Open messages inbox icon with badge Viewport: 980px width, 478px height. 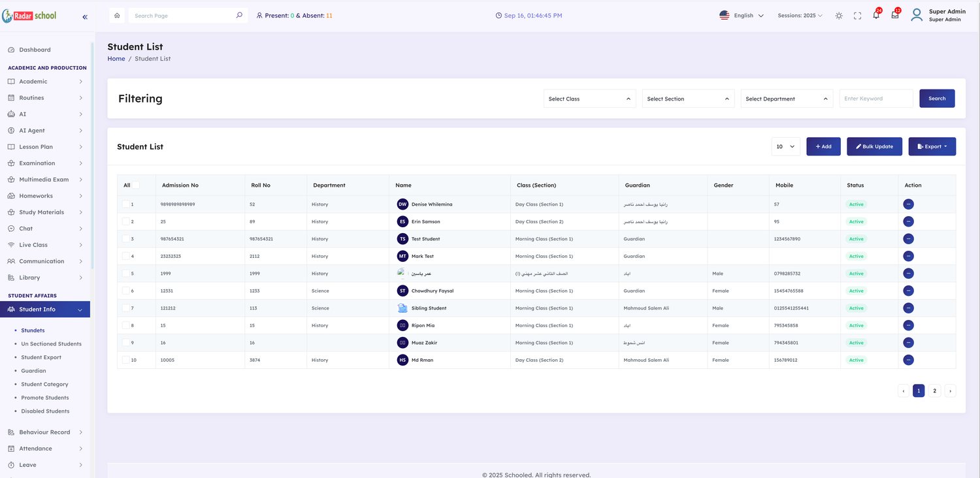[895, 15]
